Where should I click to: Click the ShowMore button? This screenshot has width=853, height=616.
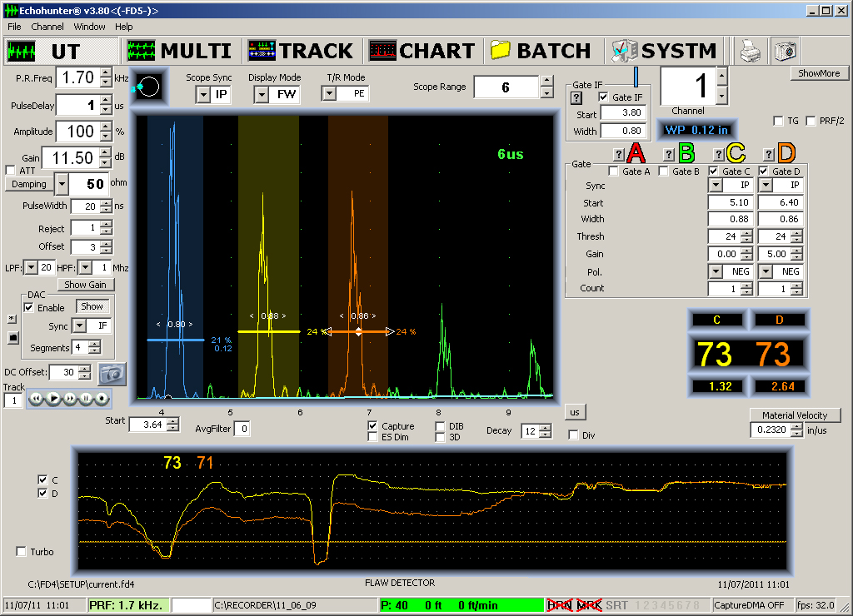pos(819,73)
